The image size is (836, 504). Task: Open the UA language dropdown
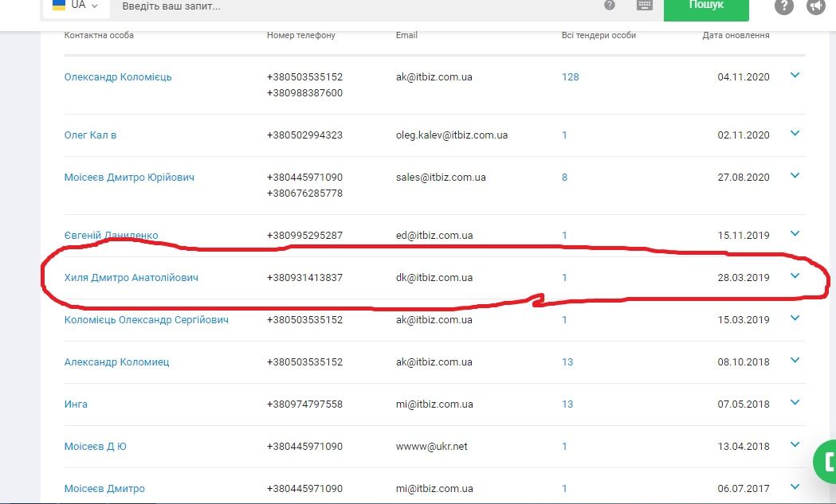tap(77, 6)
